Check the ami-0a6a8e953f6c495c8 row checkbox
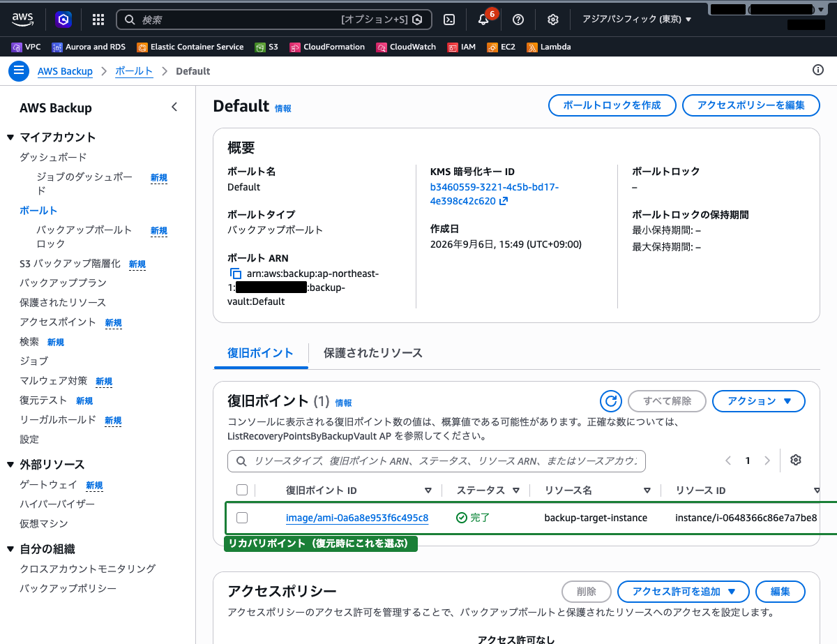 pos(242,518)
